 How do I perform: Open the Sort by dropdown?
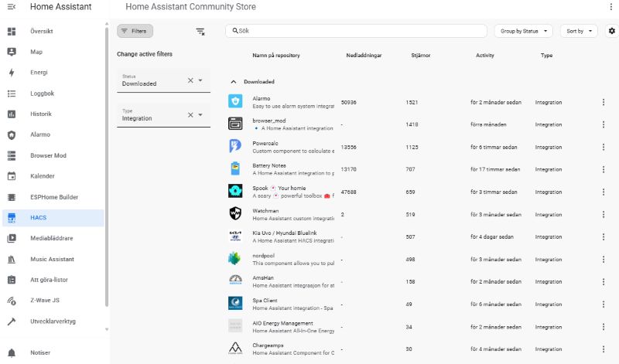tap(579, 31)
